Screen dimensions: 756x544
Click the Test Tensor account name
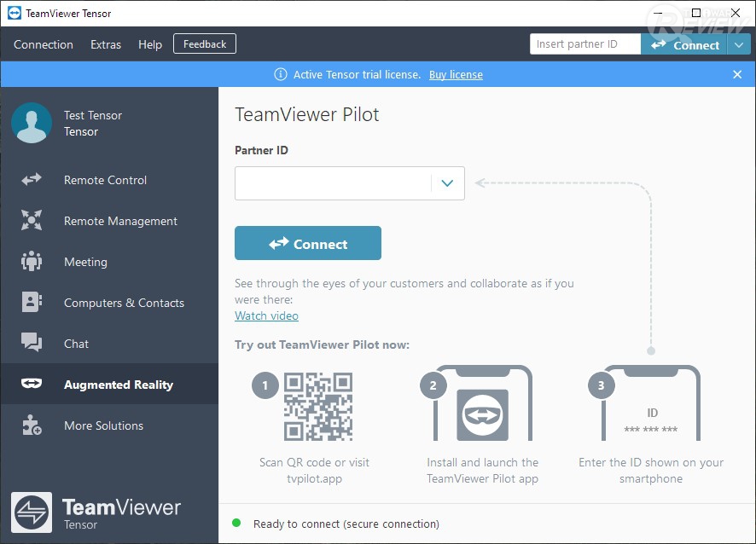93,115
